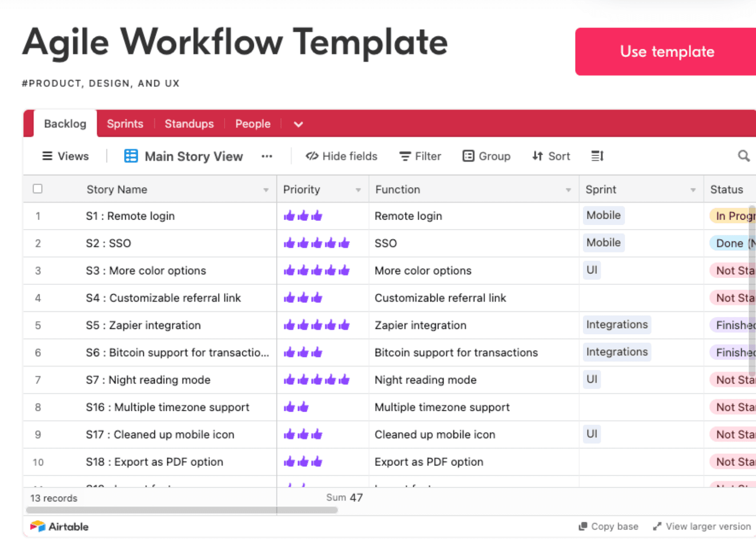Open the Function column dropdown arrow
Screen dimensions: 756x545
click(x=568, y=190)
